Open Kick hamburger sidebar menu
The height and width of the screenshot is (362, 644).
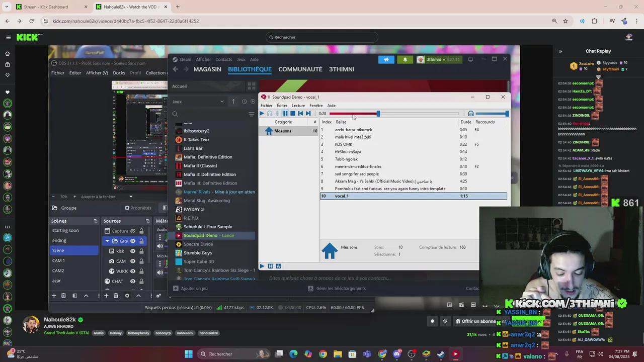pyautogui.click(x=8, y=37)
